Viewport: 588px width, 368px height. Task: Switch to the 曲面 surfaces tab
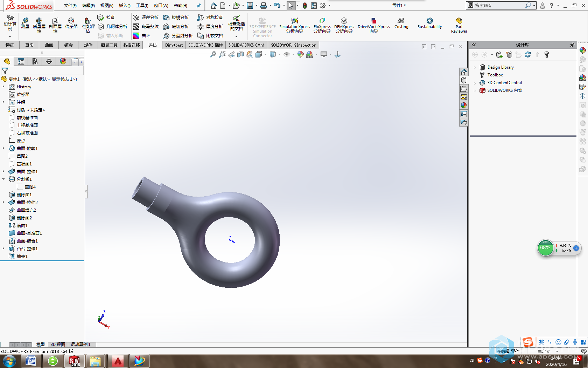pos(49,45)
